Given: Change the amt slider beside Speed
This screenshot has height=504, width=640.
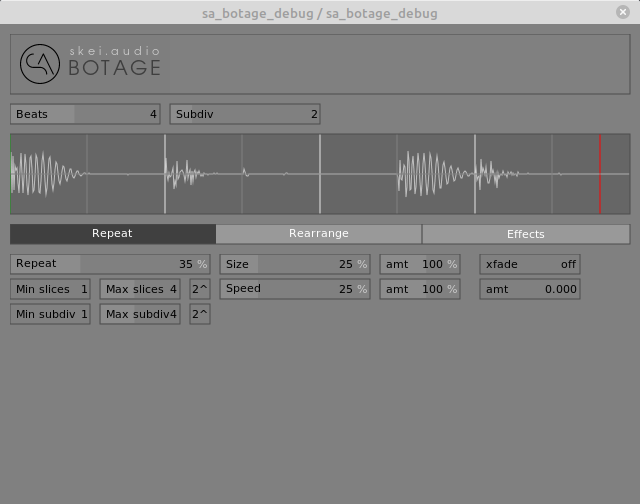Looking at the screenshot, I should click(420, 289).
